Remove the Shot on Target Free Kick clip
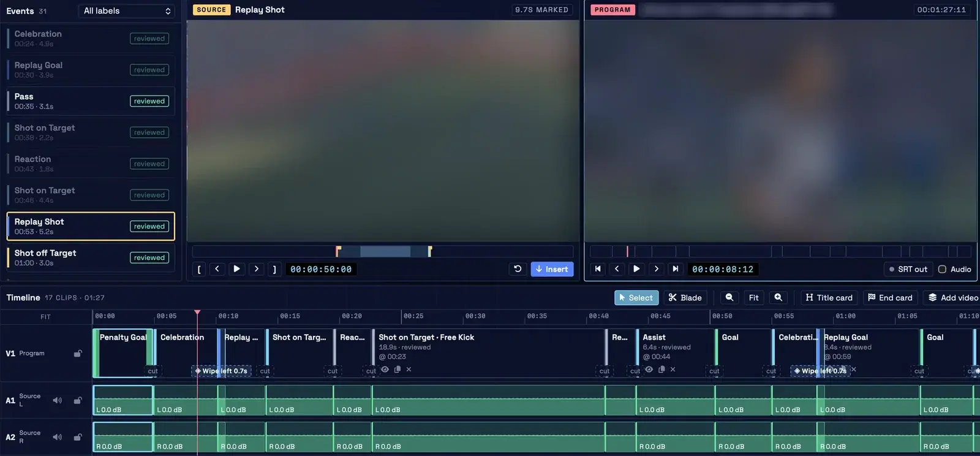Viewport: 980px width, 456px height. [409, 370]
